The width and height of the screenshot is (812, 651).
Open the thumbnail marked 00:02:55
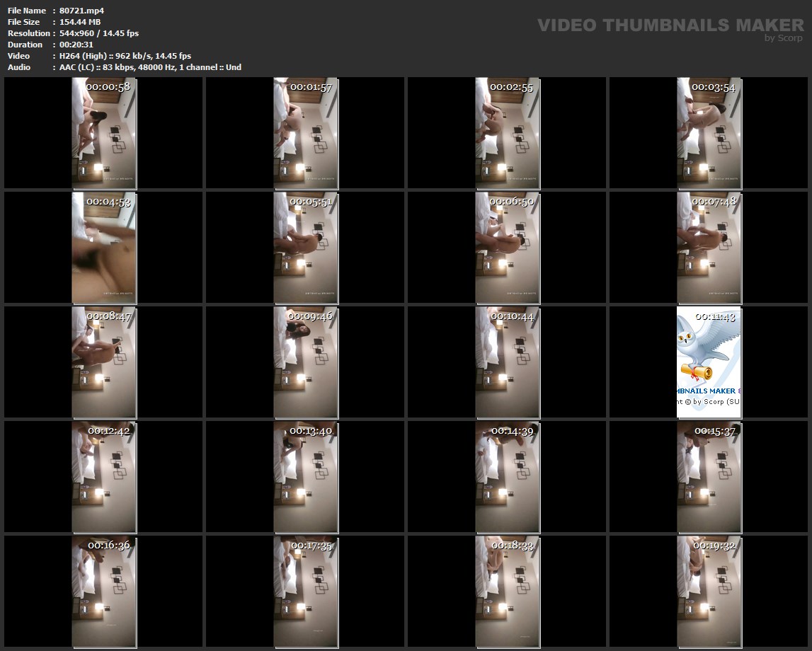click(x=508, y=133)
